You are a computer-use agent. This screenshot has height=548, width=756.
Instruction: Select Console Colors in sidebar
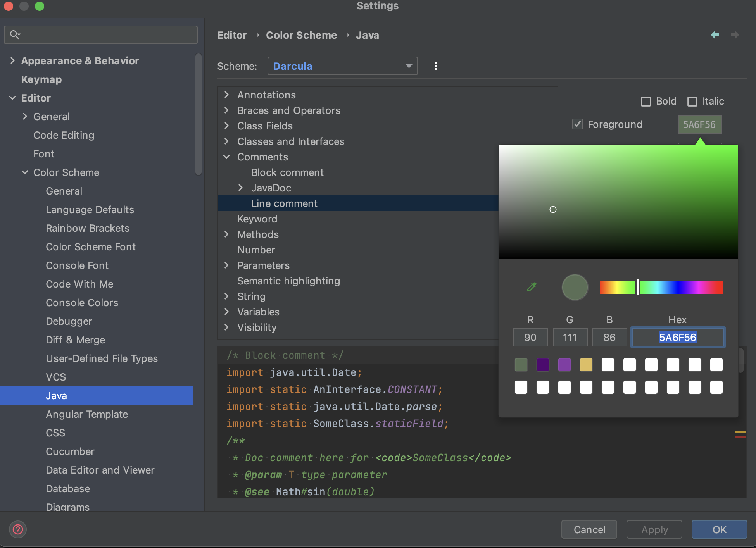[82, 303]
